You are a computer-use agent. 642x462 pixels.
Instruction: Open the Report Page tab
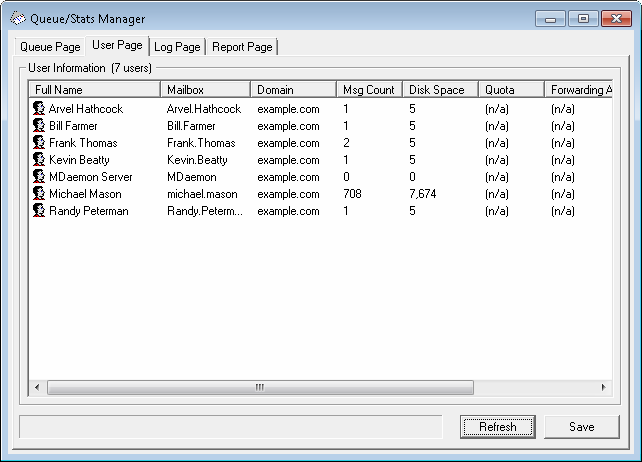point(242,47)
